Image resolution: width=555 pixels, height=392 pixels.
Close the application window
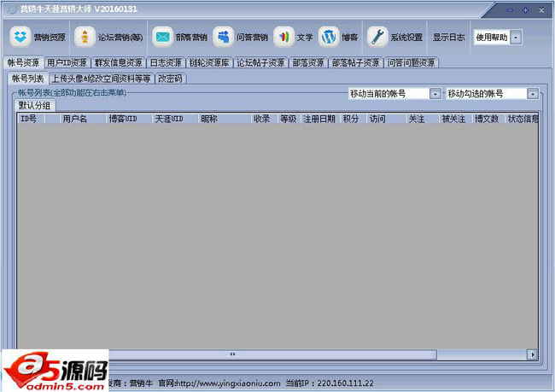pos(541,10)
